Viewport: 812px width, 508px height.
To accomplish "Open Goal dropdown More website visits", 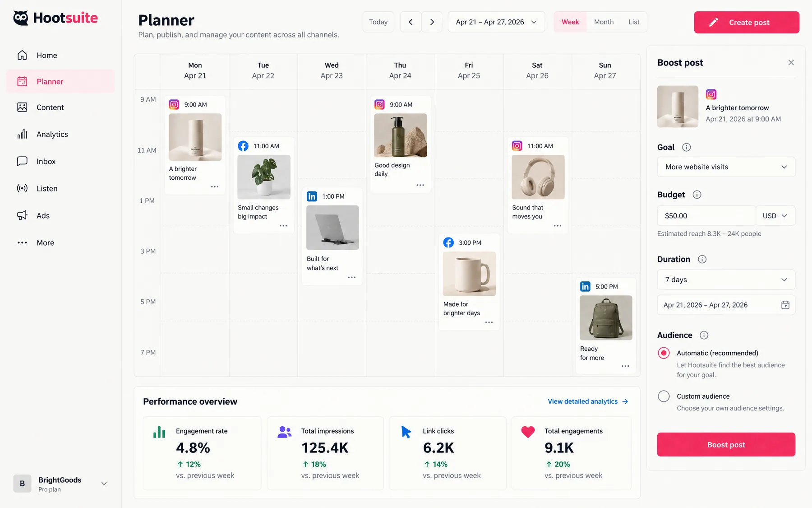I will tap(726, 167).
